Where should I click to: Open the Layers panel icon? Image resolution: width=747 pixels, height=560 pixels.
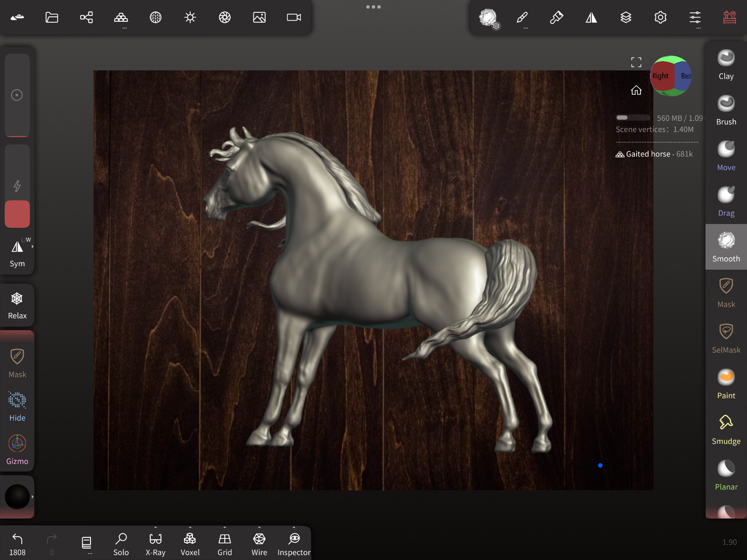pos(626,18)
